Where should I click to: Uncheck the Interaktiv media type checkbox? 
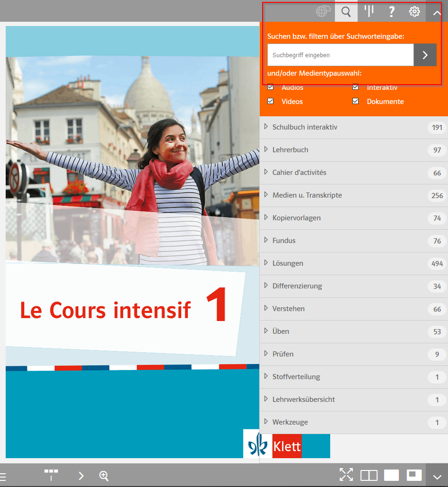pos(356,87)
